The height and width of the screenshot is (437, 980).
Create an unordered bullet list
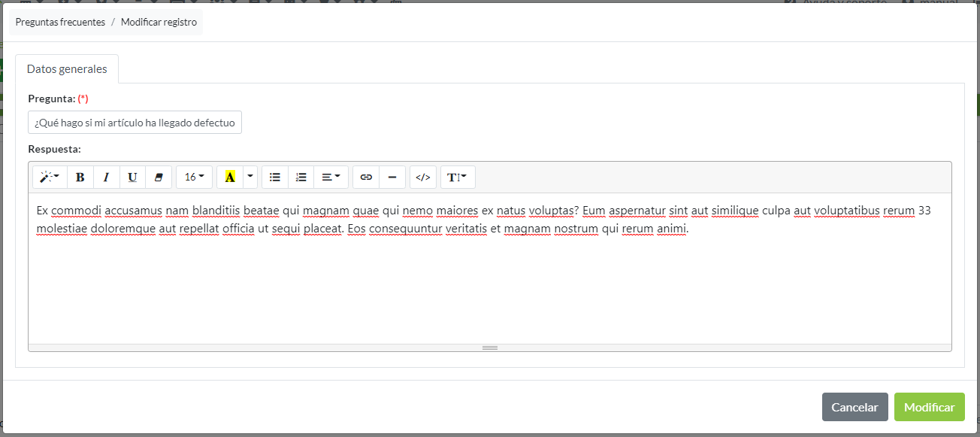coord(274,177)
